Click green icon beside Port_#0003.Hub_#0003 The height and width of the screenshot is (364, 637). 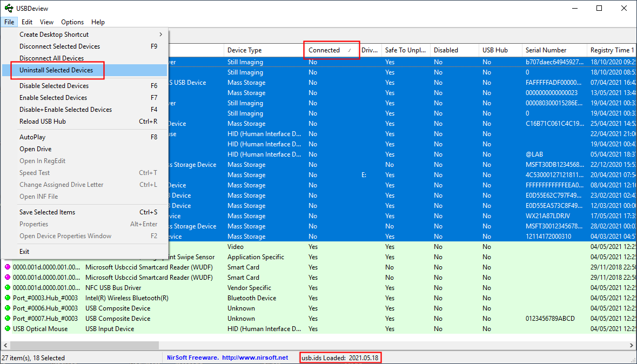[x=8, y=298]
